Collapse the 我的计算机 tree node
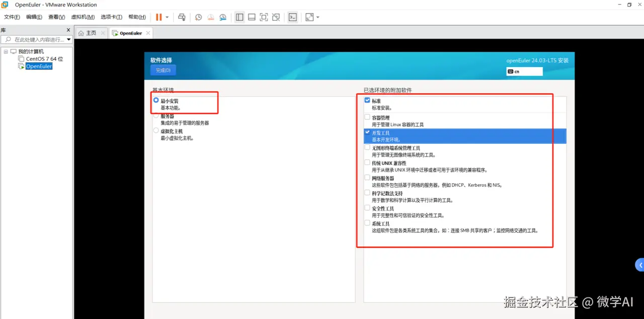The height and width of the screenshot is (319, 644). click(x=6, y=52)
